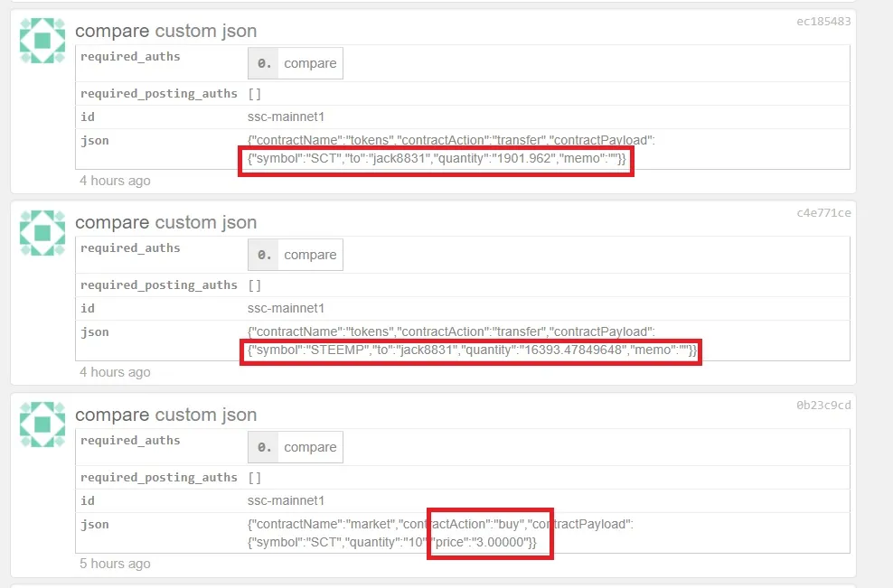Open transaction hash 0b23c9cd
The height and width of the screenshot is (588, 893).
823,405
